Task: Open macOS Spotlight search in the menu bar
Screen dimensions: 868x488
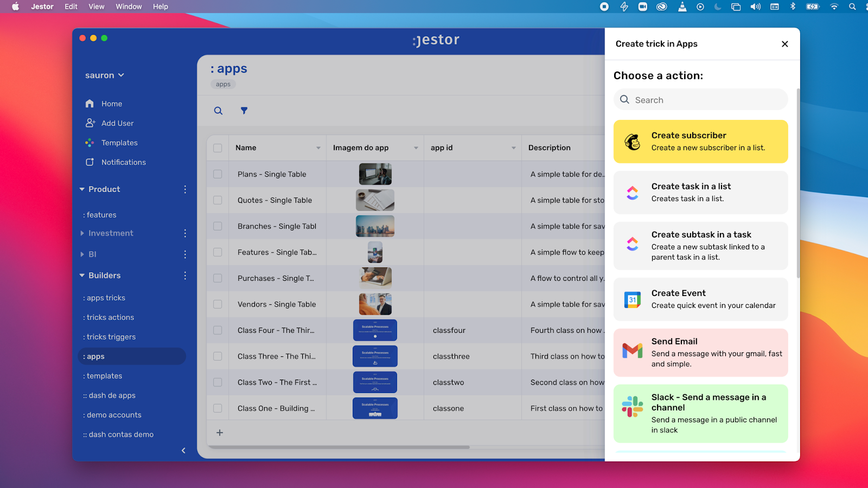Action: click(852, 7)
